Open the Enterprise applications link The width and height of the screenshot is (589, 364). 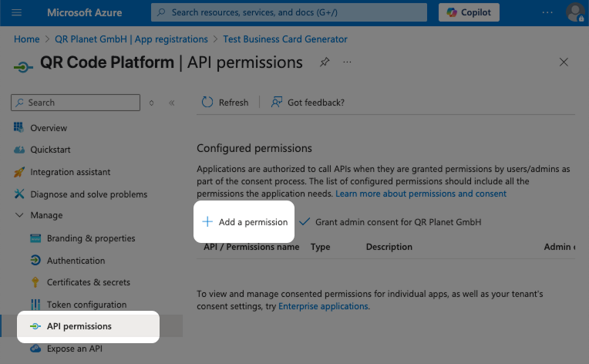pyautogui.click(x=323, y=306)
